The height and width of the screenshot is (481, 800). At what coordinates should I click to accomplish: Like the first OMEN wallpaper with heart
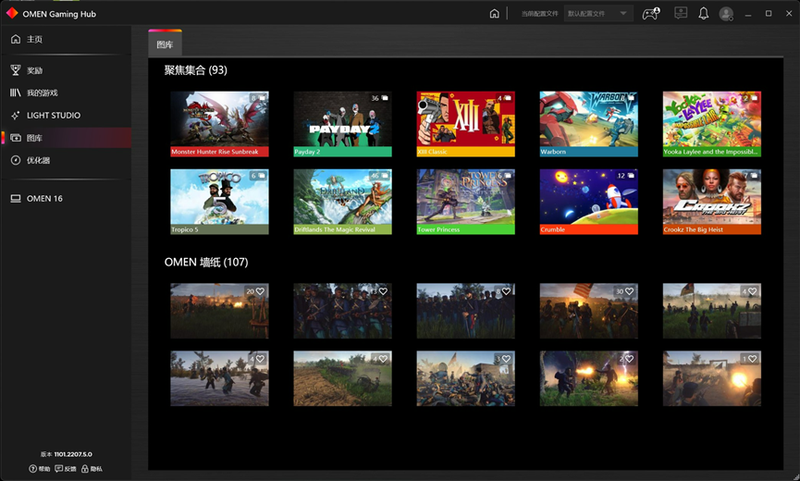tap(260, 291)
